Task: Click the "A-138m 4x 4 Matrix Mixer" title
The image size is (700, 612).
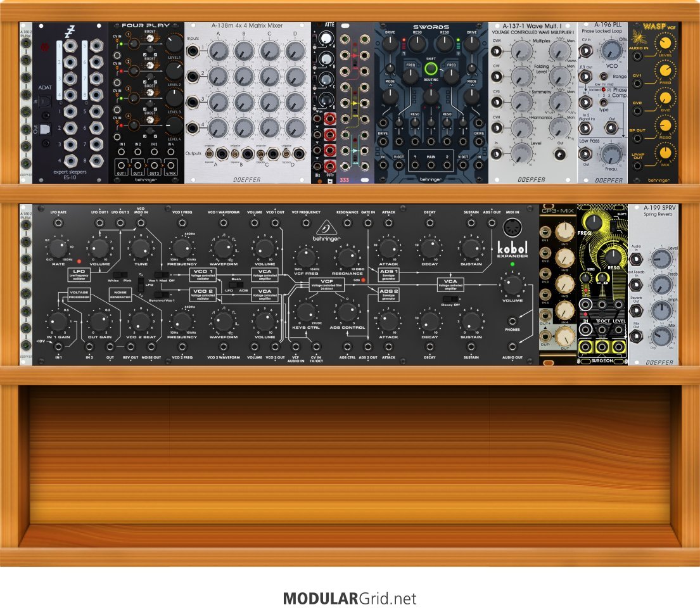Action: pos(247,26)
